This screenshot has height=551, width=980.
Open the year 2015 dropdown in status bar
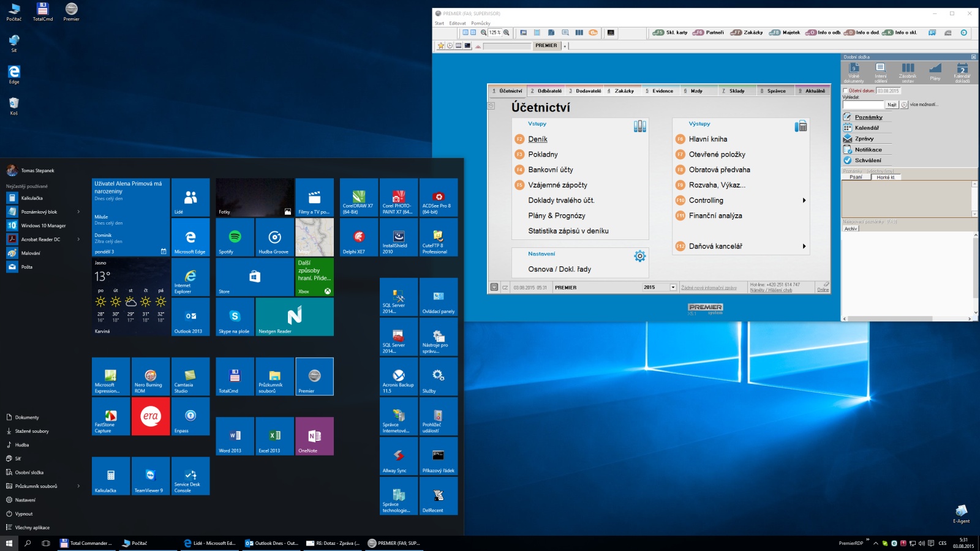tap(673, 287)
